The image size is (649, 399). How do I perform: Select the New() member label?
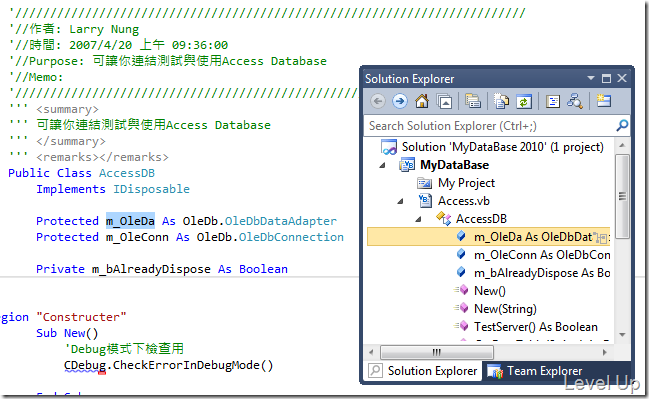[x=490, y=291]
